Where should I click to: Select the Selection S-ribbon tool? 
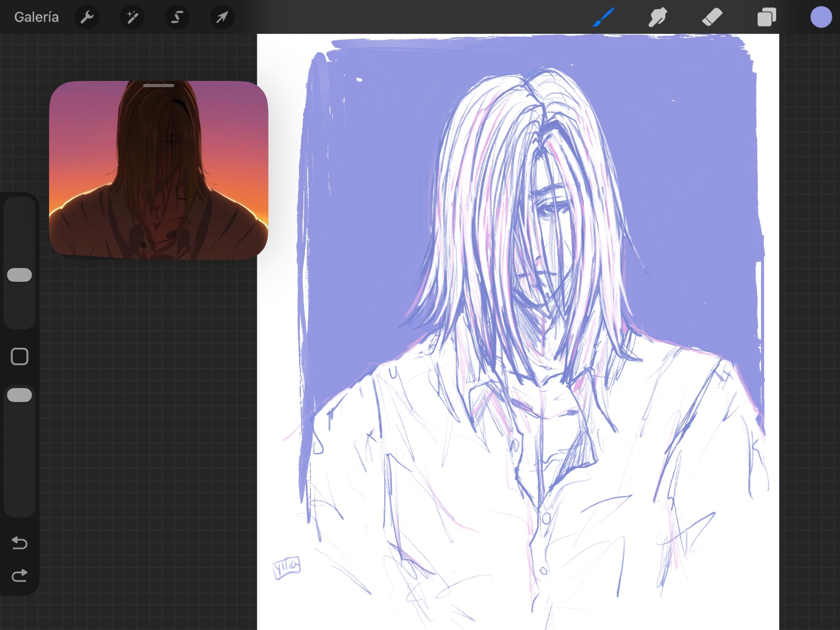pyautogui.click(x=177, y=17)
